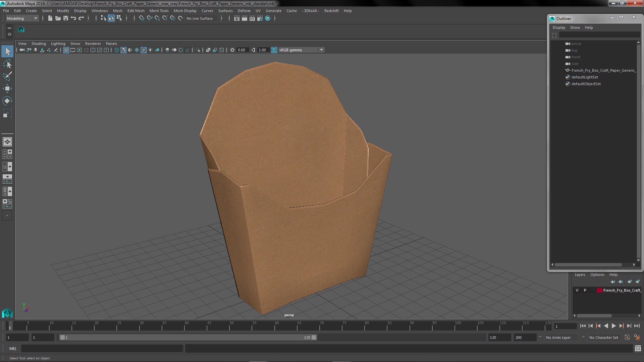Click the Save scene icon
Image resolution: width=644 pixels, height=362 pixels.
click(66, 18)
